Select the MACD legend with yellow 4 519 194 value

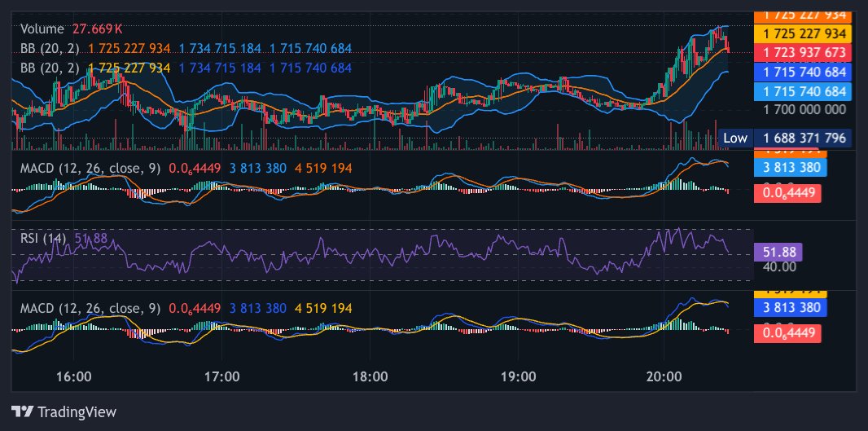point(186,308)
